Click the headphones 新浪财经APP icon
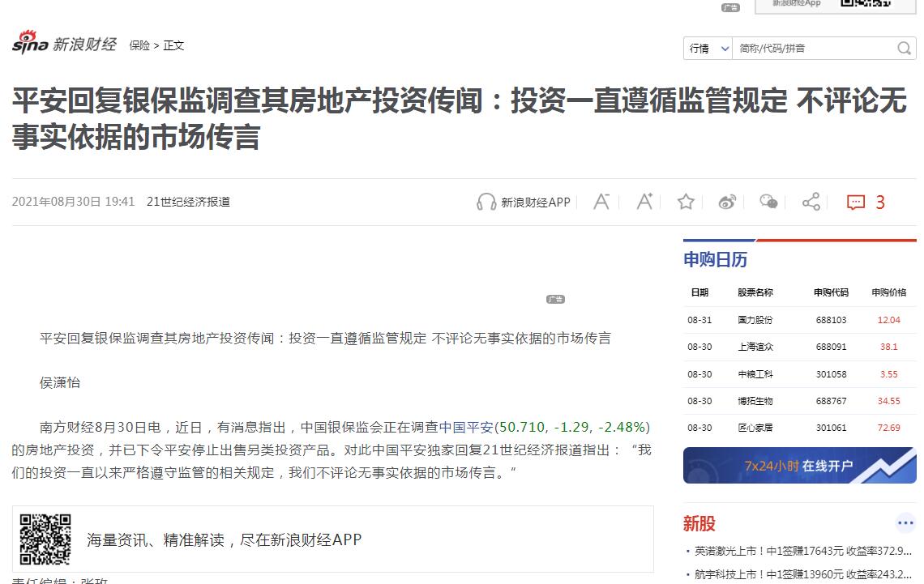Screen dimensions: 924x584 486,202
